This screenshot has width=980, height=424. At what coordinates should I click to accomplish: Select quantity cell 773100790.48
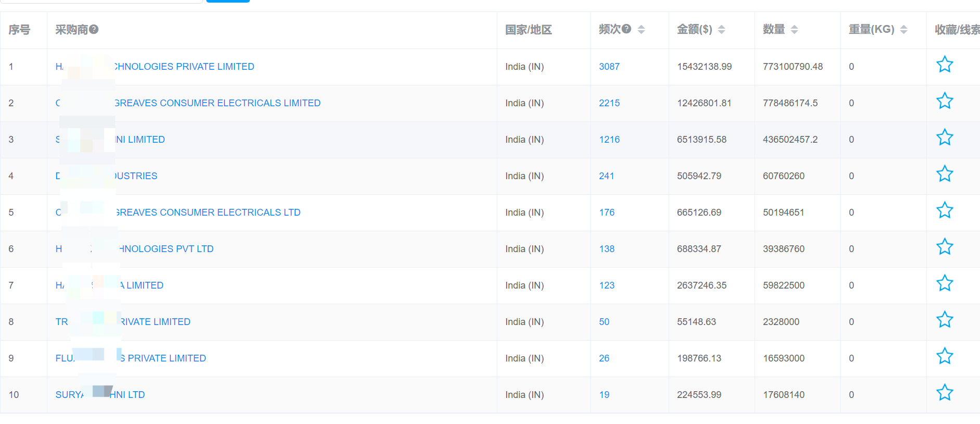(793, 67)
